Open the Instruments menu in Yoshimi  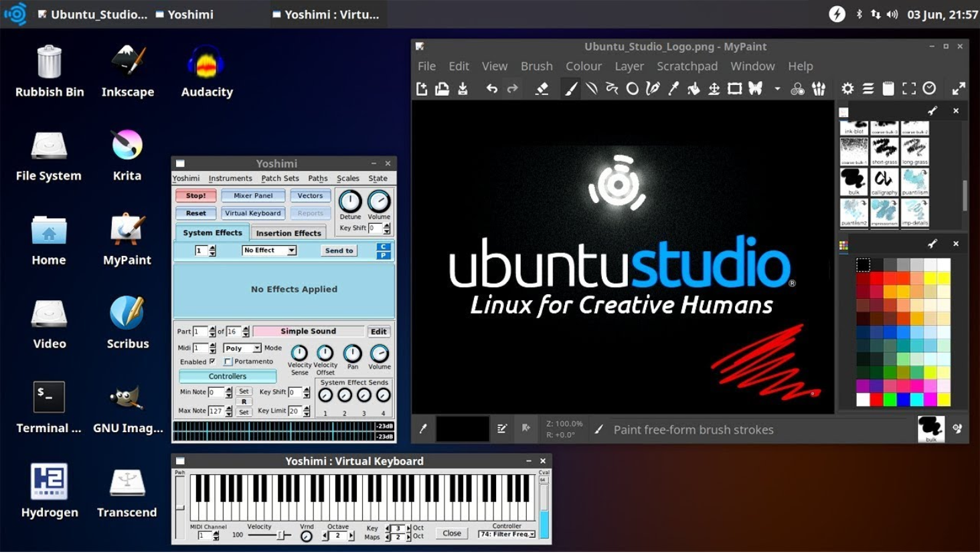click(x=230, y=178)
